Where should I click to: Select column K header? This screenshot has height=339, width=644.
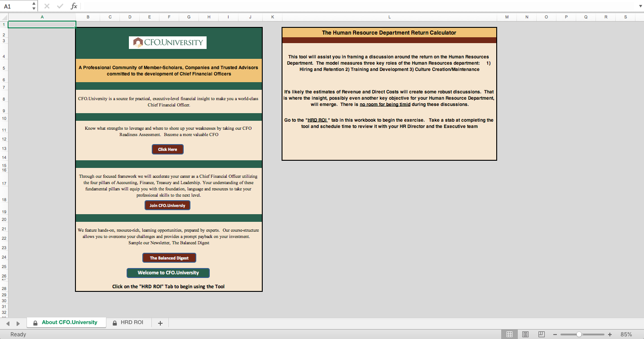tap(272, 17)
